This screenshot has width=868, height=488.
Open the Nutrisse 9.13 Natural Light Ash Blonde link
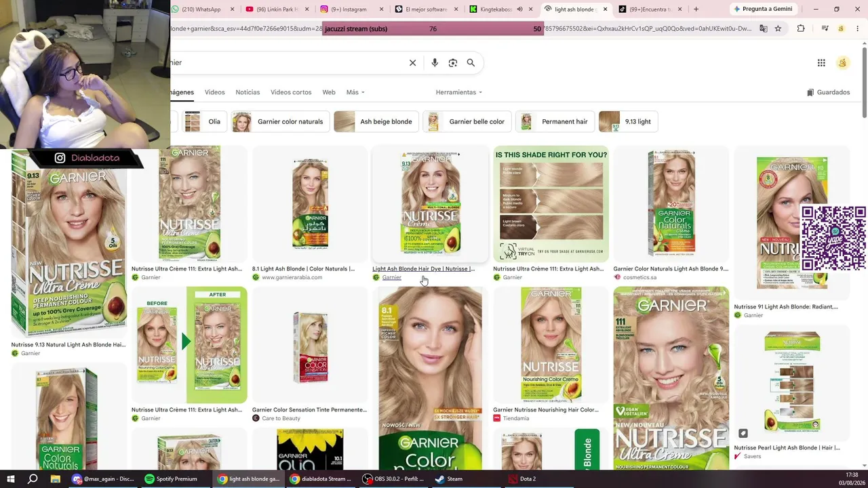[x=68, y=345]
